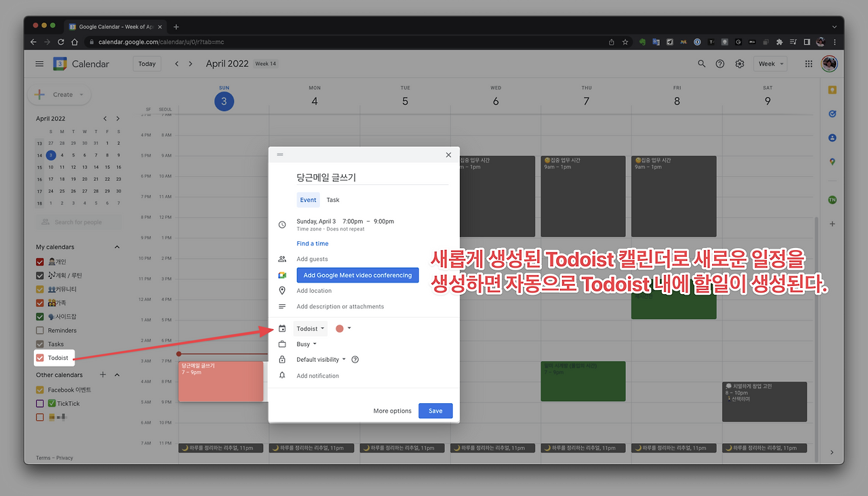Toggle the Tasks calendar checkbox
868x496 pixels.
tap(40, 344)
